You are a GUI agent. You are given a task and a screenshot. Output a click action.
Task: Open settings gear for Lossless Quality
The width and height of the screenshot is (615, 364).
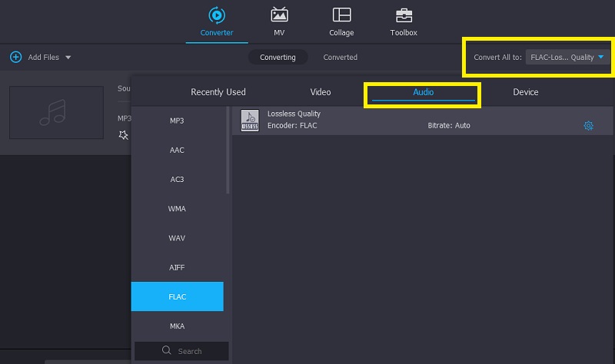pyautogui.click(x=589, y=125)
